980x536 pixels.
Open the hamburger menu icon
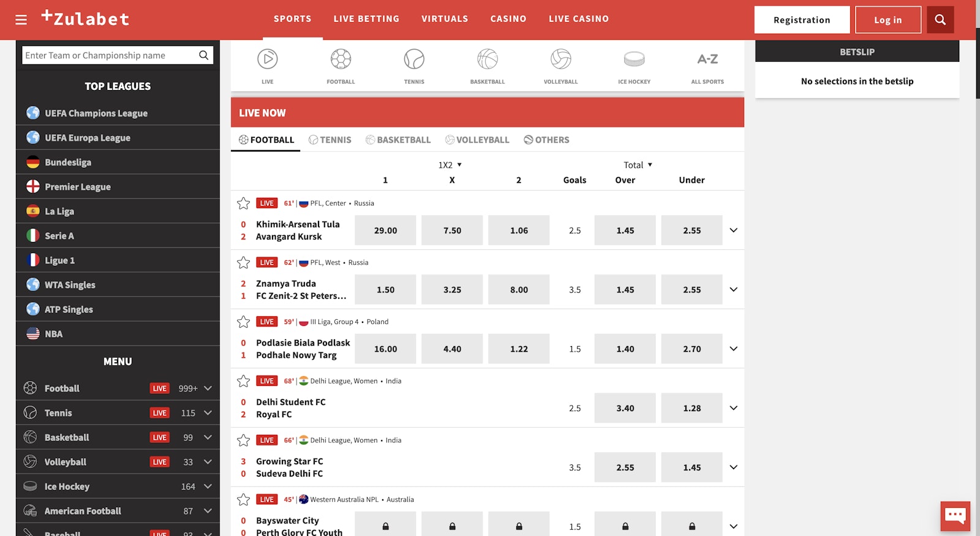[21, 20]
